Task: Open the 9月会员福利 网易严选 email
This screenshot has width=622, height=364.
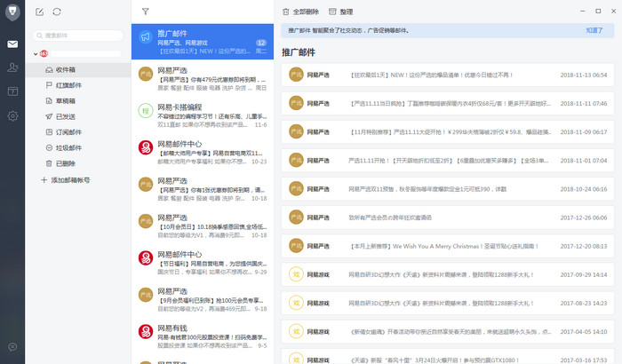Action: [x=203, y=300]
